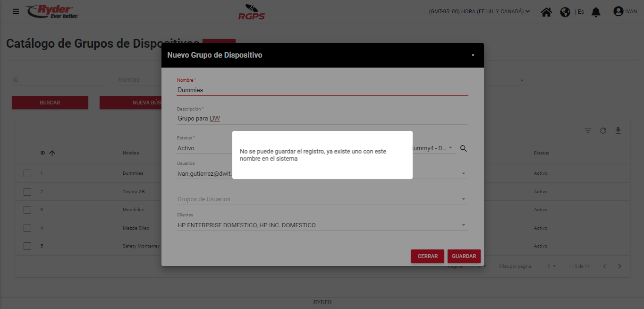The height and width of the screenshot is (309, 644).
Task: Select the Toyota XB row checkbox
Action: point(27,192)
